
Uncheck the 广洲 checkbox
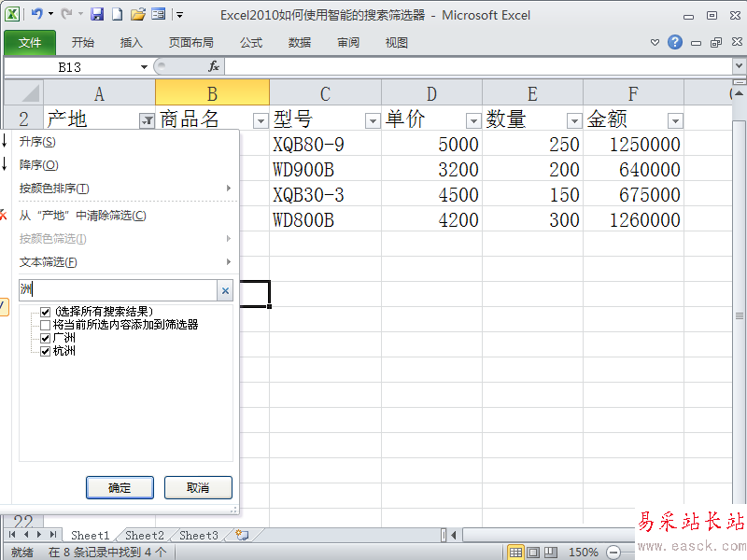(45, 338)
